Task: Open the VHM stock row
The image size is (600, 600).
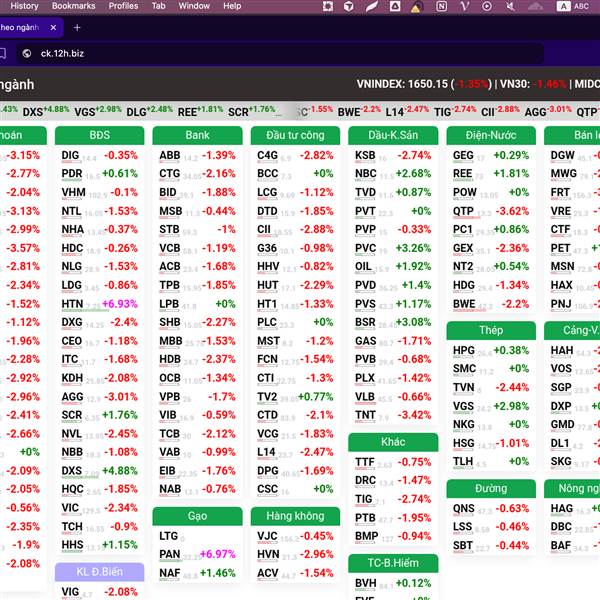Action: pyautogui.click(x=99, y=192)
